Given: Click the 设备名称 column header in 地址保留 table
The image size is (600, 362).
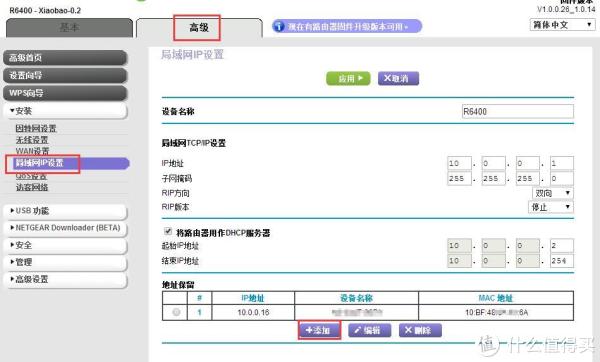Looking at the screenshot, I should [x=356, y=298].
